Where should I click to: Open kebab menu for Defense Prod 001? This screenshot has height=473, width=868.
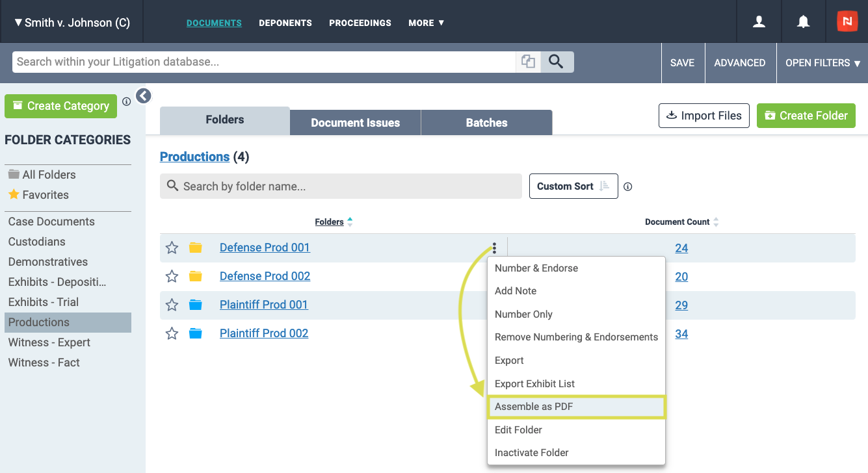494,248
